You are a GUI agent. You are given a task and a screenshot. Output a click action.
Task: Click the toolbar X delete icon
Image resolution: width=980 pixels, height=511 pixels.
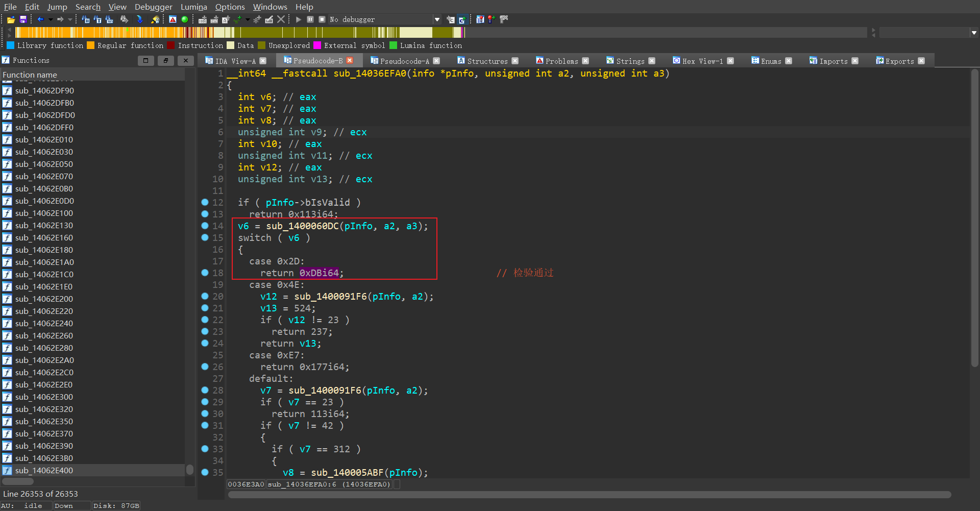point(281,19)
